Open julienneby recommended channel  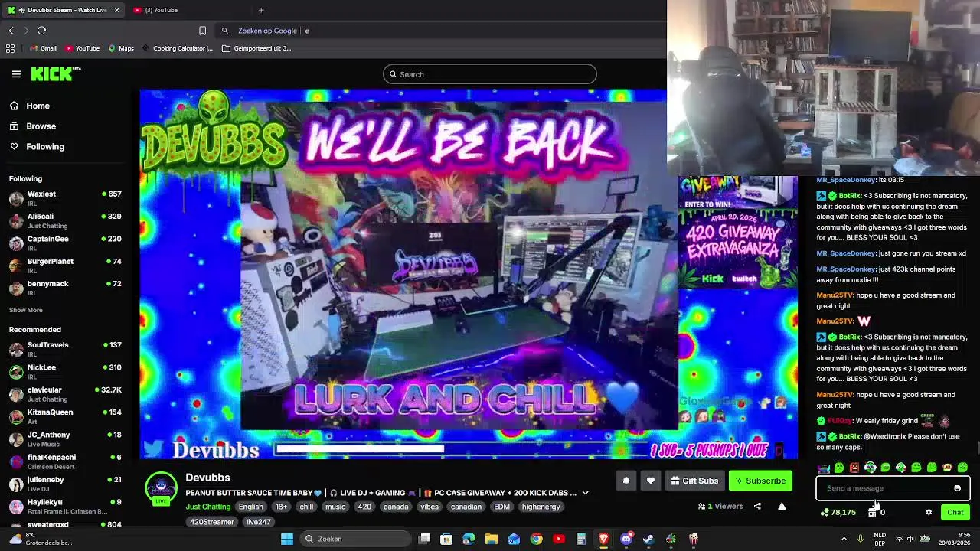coord(66,484)
